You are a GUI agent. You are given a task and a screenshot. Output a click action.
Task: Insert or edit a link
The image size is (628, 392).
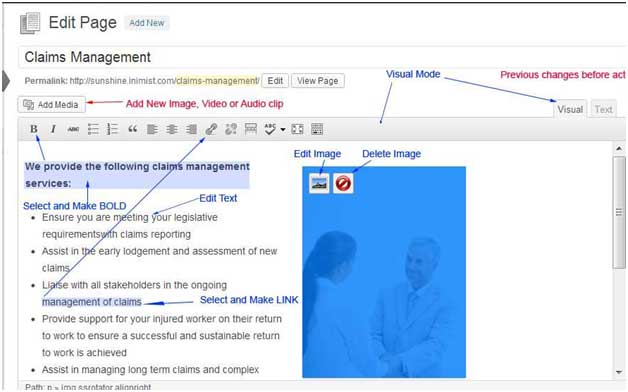[x=211, y=129]
